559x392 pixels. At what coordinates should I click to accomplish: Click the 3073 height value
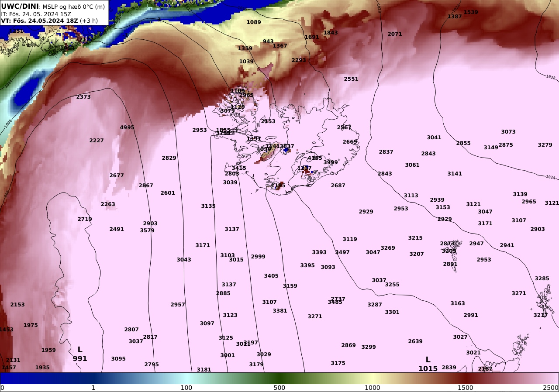508,132
